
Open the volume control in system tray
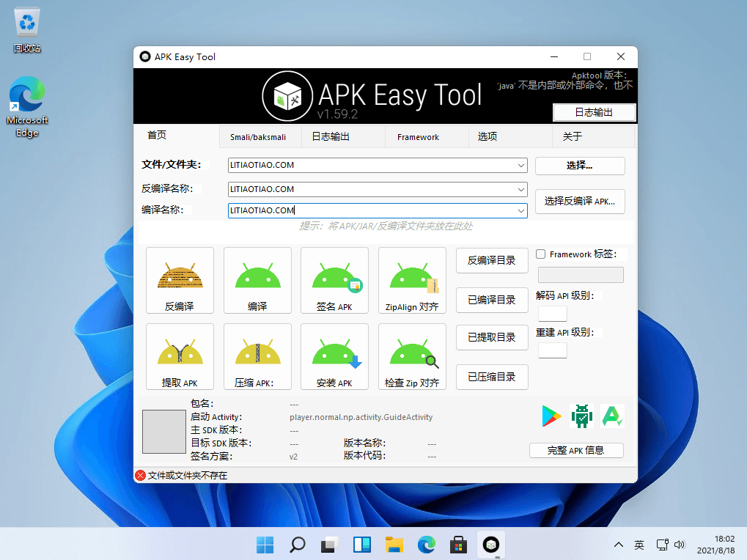[x=680, y=545]
